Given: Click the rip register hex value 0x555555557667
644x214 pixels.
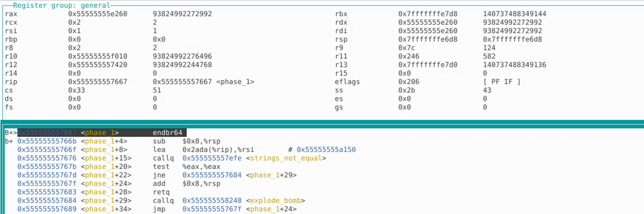Looking at the screenshot, I should pyautogui.click(x=98, y=82).
